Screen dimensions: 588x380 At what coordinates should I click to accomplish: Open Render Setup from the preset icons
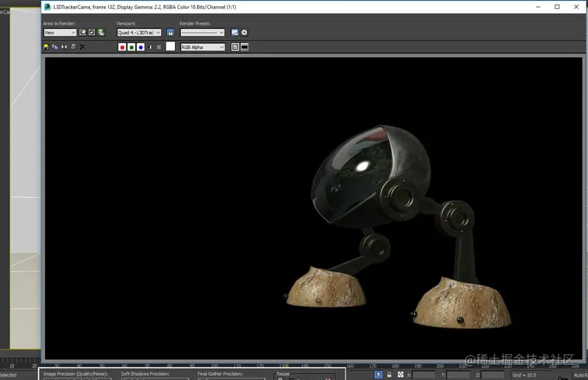click(x=235, y=32)
